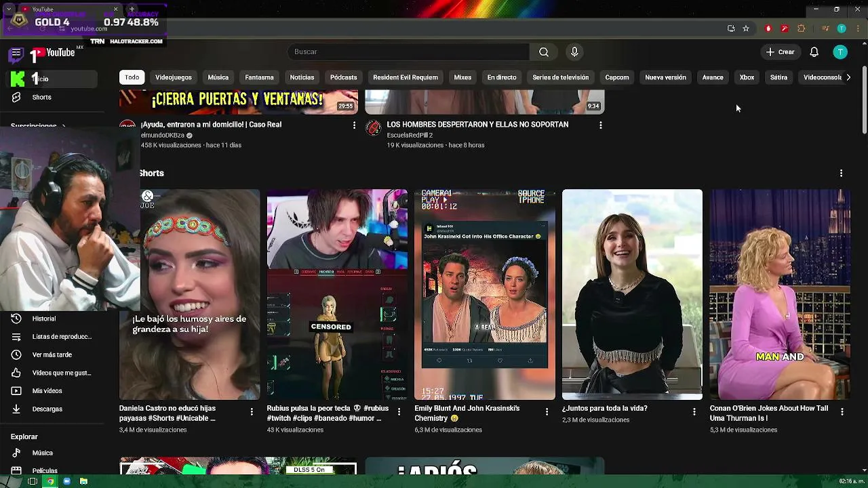Viewport: 868px width, 488px height.
Task: Open elmundoDKBza channel avatar
Action: pos(127,127)
